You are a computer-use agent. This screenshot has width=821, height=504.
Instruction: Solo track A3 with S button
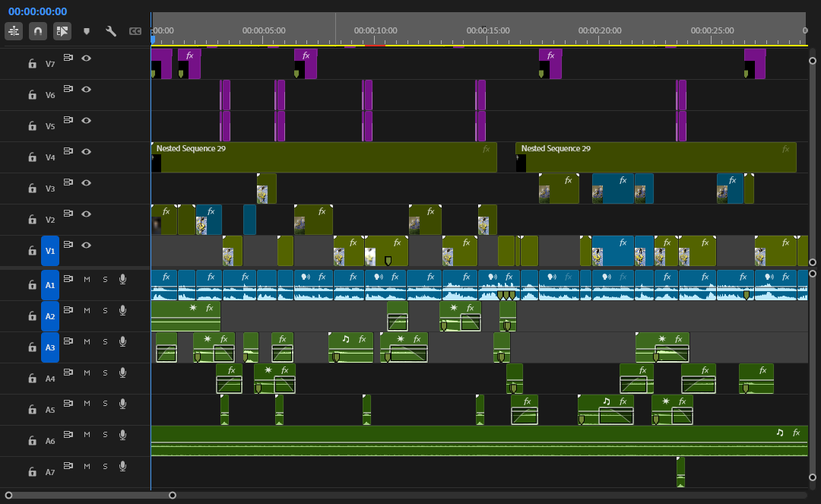(105, 342)
